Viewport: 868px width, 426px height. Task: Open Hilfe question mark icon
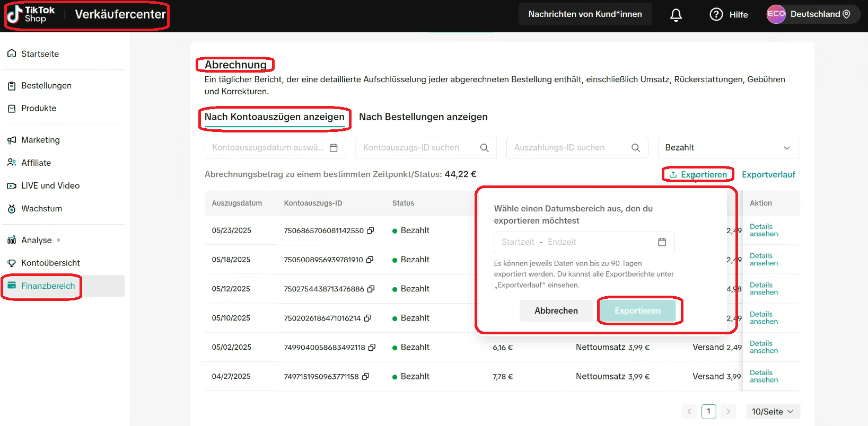[x=716, y=14]
